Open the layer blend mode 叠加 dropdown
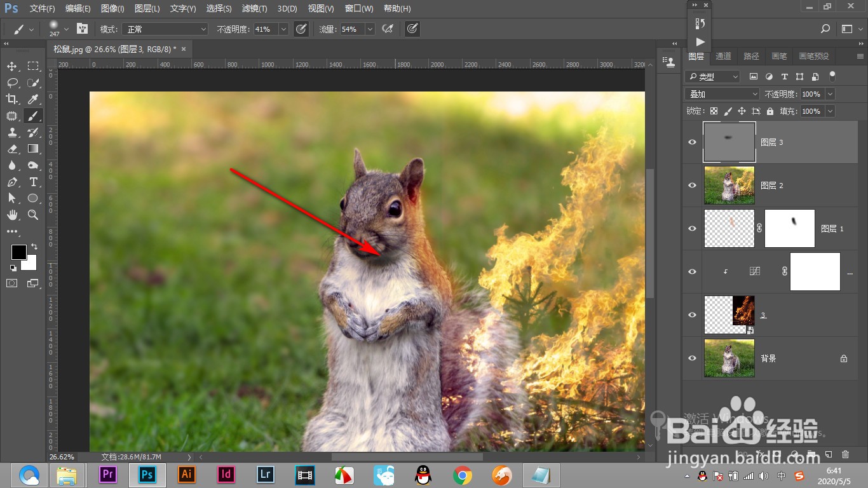Viewport: 868px width, 488px height. (722, 94)
